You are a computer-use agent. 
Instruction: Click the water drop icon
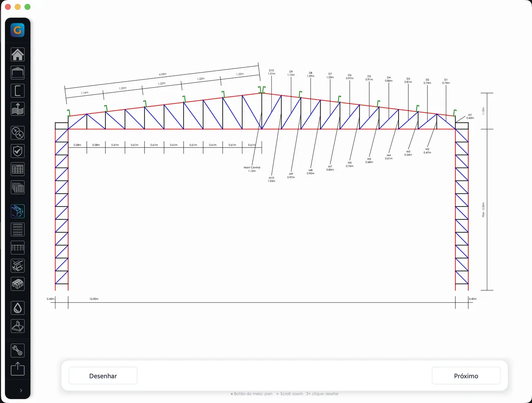pos(18,308)
